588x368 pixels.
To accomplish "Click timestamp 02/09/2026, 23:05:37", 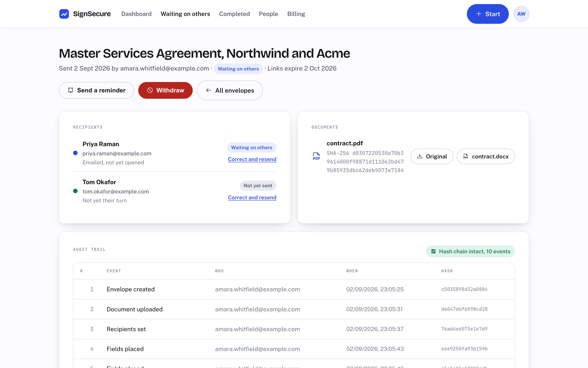I will point(375,329).
